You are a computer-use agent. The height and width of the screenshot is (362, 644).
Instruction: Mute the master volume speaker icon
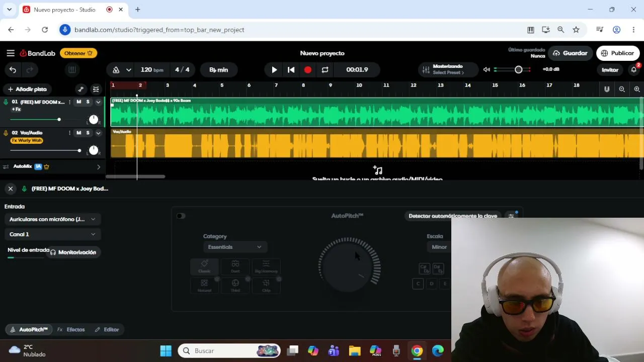(487, 69)
